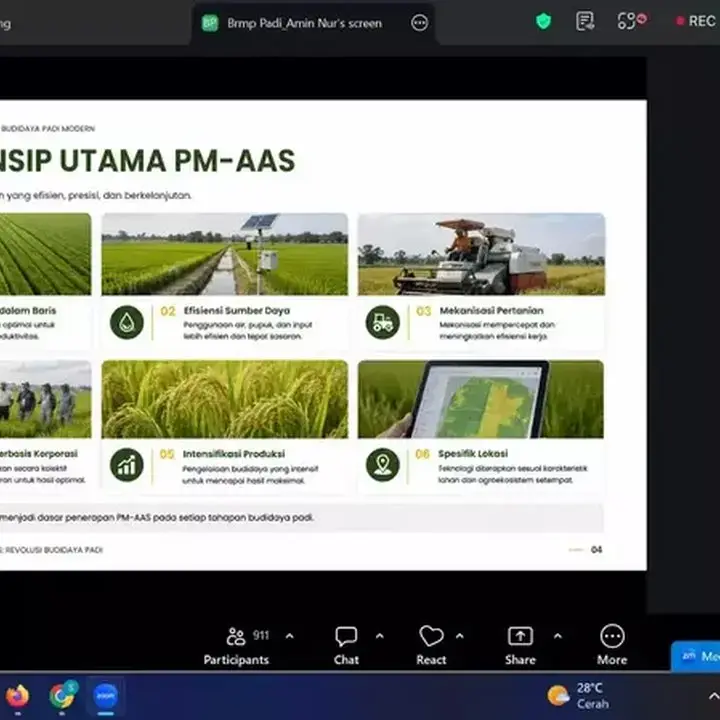Click the rice field irrigation canal photo
The image size is (720, 720).
pos(225,254)
